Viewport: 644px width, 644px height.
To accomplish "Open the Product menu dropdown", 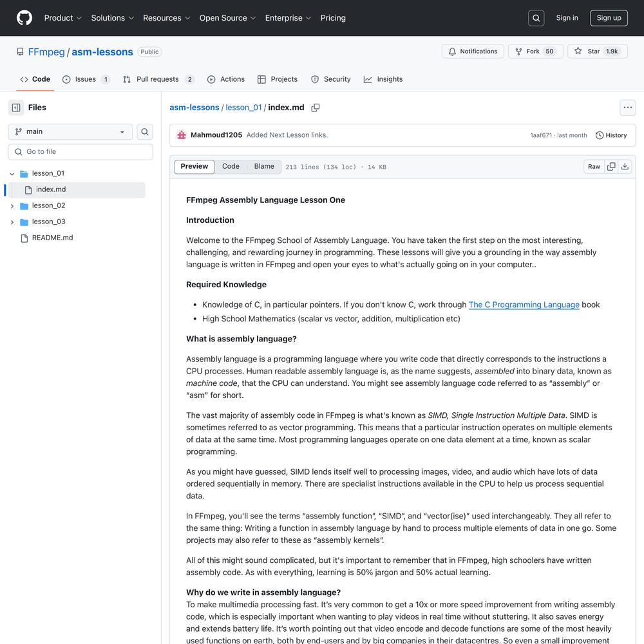I will 63,18.
